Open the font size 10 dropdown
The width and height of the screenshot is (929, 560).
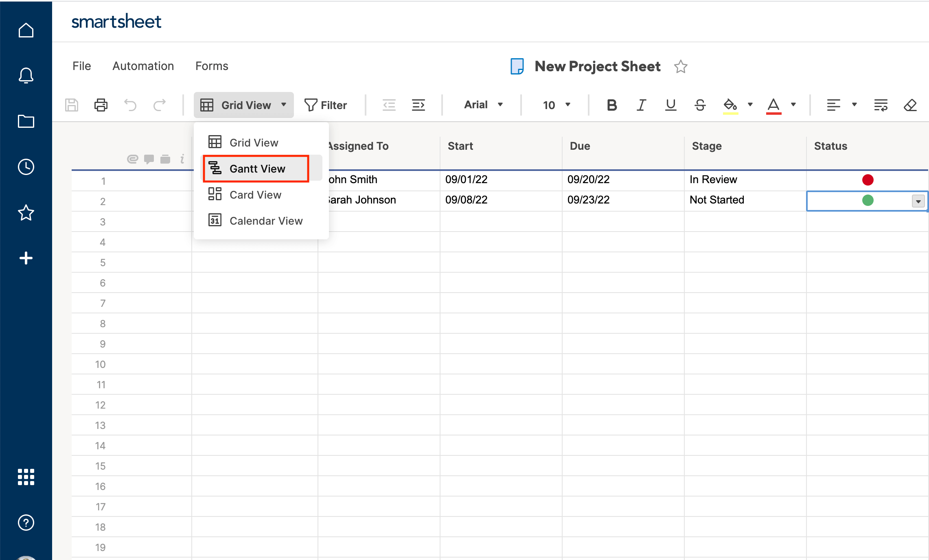point(556,105)
